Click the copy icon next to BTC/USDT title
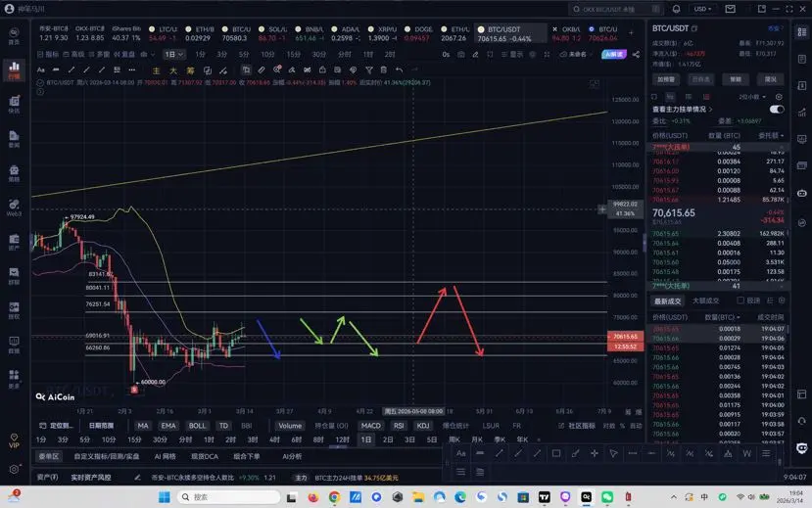 pos(694,28)
